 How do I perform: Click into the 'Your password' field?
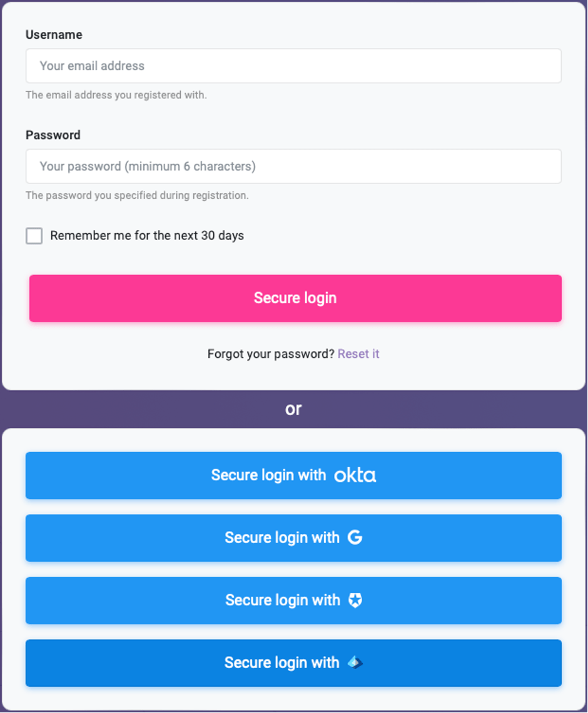click(293, 166)
